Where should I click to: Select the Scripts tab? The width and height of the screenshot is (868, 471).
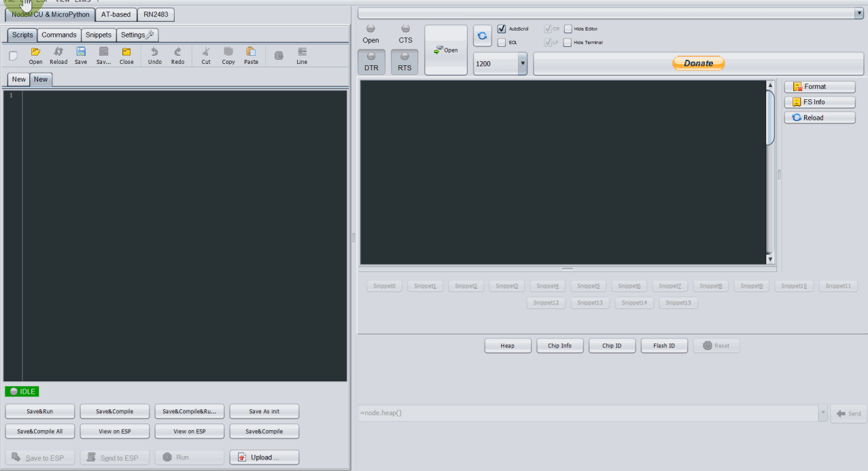point(22,35)
